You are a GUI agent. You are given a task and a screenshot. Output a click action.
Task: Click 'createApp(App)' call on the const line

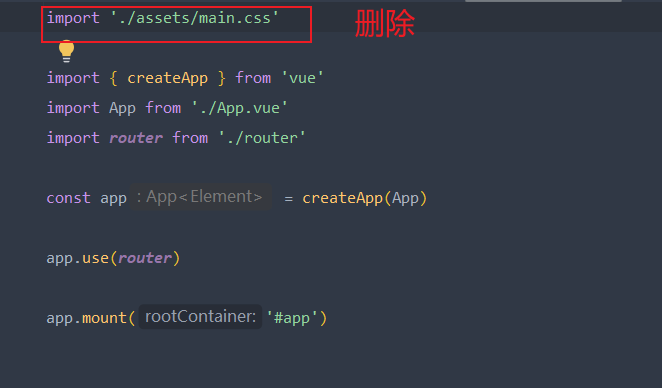[365, 198]
